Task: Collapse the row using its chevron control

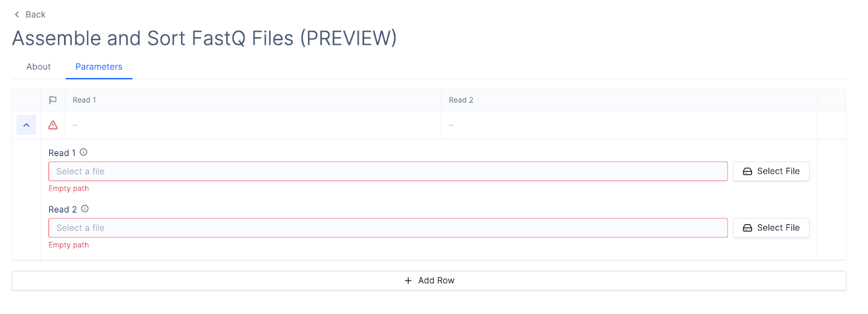Action: click(26, 125)
